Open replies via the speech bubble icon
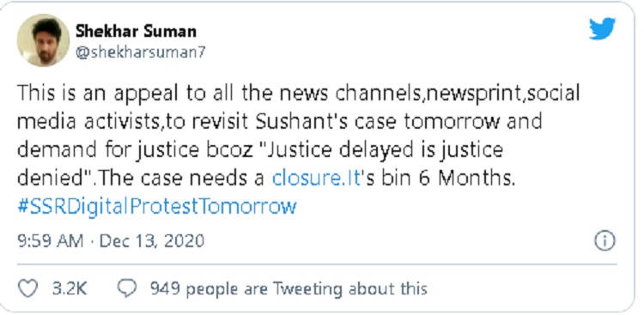 pyautogui.click(x=127, y=288)
